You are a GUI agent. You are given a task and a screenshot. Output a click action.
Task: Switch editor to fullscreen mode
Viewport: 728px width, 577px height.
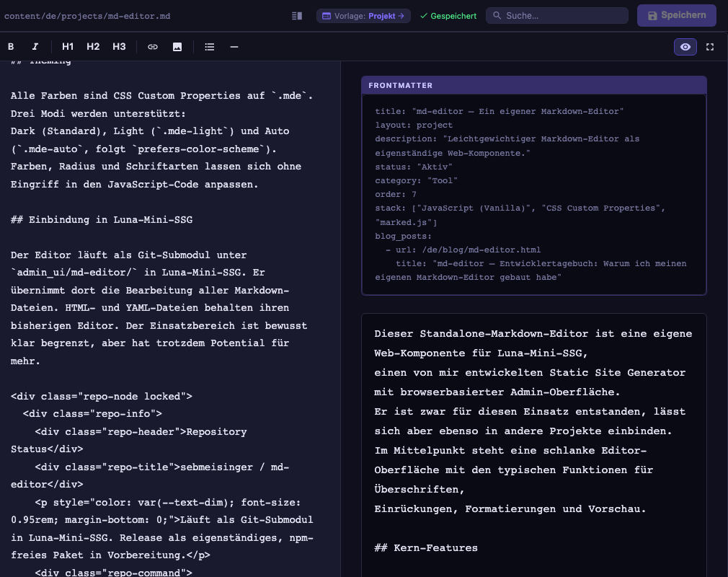click(x=710, y=47)
